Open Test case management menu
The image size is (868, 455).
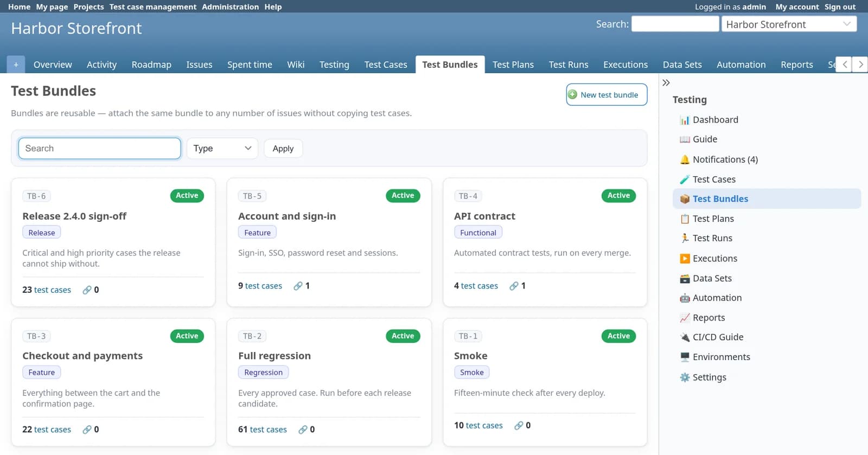(153, 7)
